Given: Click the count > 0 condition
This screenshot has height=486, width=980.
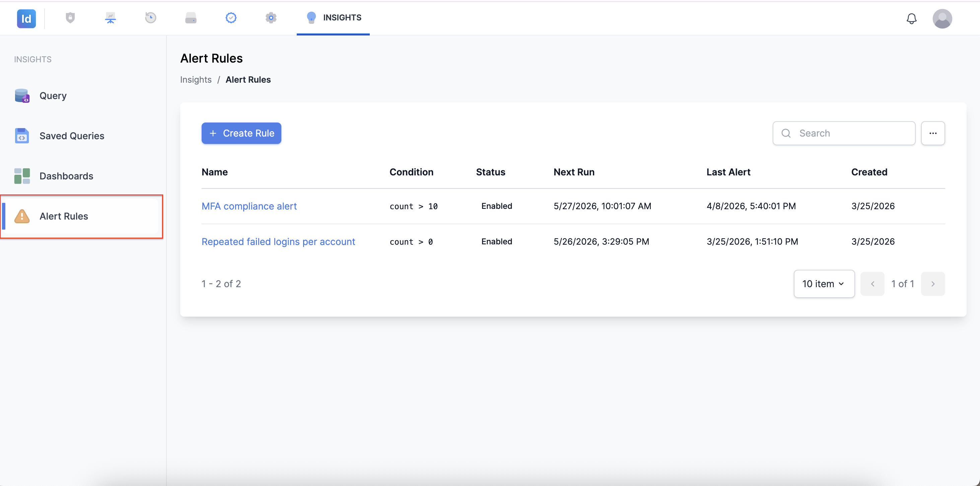Looking at the screenshot, I should pyautogui.click(x=411, y=242).
